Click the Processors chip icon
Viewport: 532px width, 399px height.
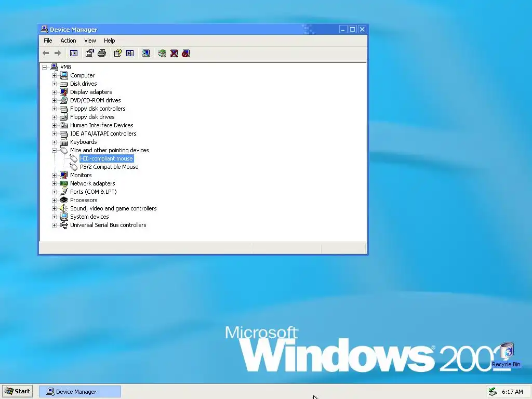tap(63, 200)
